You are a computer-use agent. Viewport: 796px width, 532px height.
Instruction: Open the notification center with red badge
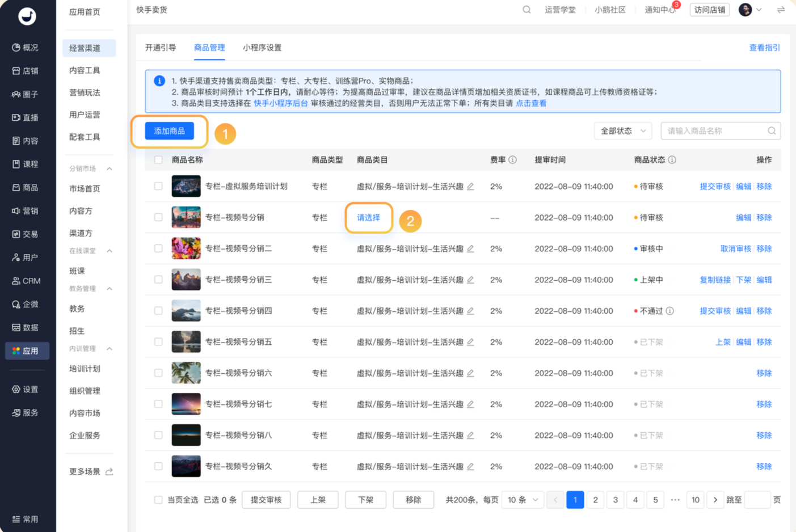(x=659, y=10)
